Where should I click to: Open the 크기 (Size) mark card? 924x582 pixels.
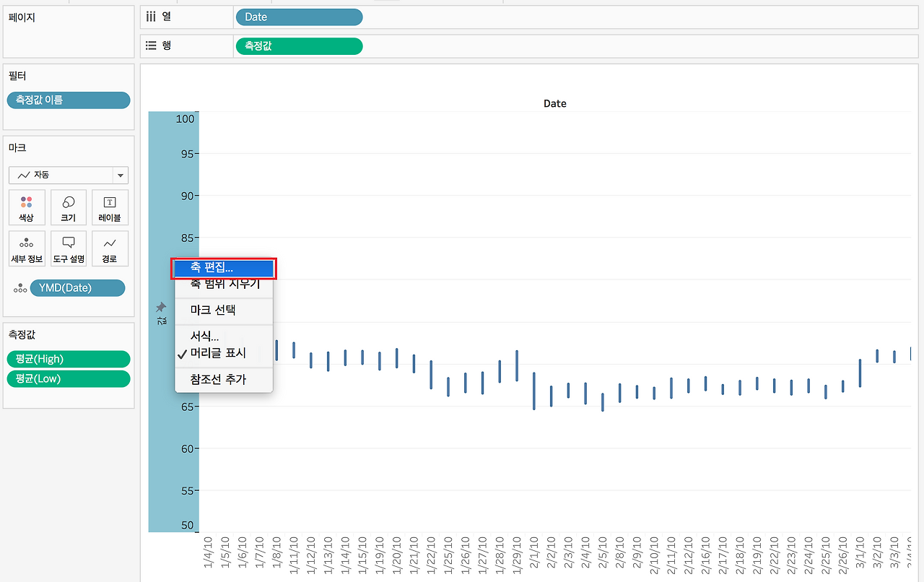click(x=69, y=208)
